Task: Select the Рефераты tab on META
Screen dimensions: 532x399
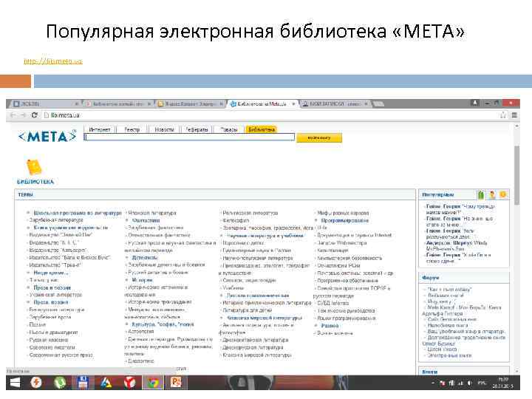Action: pos(197,129)
